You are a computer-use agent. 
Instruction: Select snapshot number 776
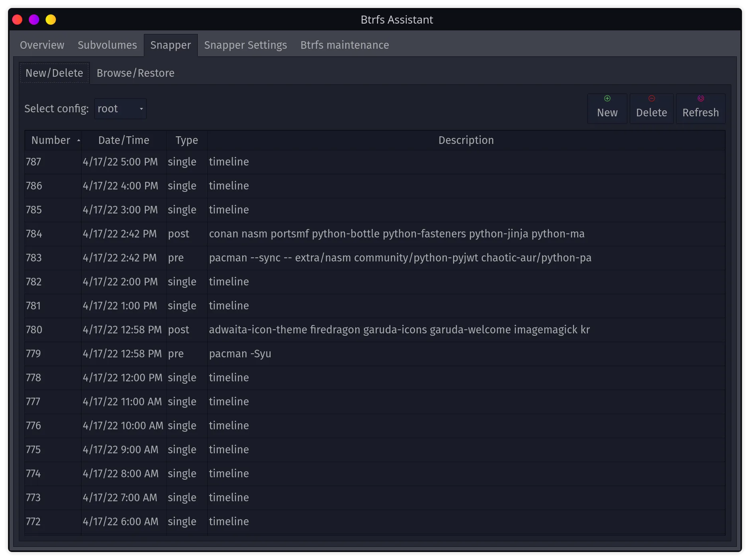tap(53, 426)
